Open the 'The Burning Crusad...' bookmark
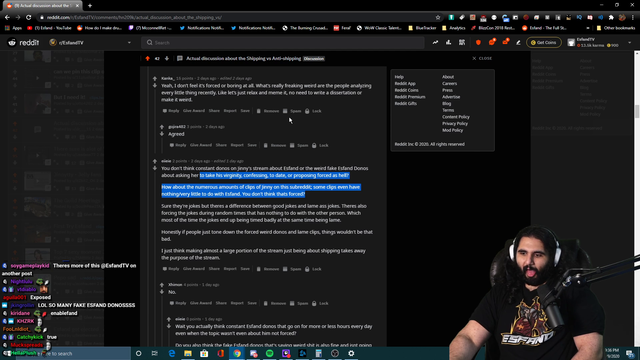This screenshot has width=640, height=360. pyautogui.click(x=305, y=28)
